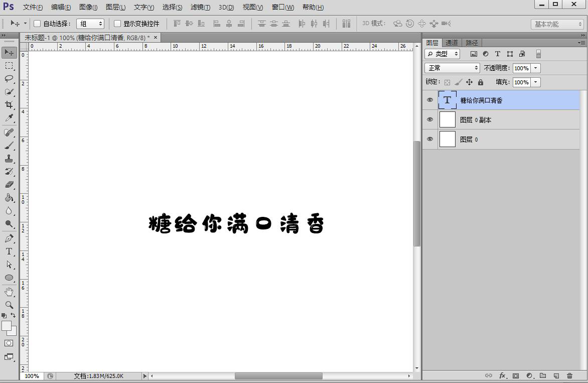
Task: Click the 图层 0 副本 layer thumbnail
Action: (x=447, y=119)
